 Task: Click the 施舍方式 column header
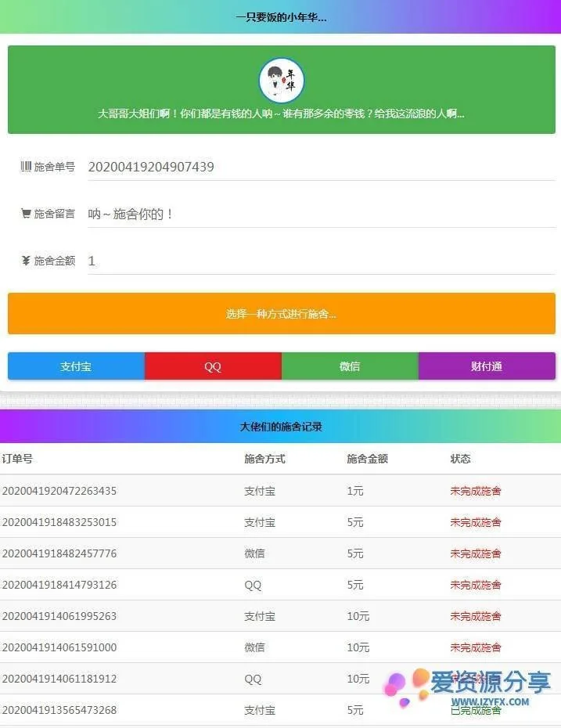tap(264, 459)
